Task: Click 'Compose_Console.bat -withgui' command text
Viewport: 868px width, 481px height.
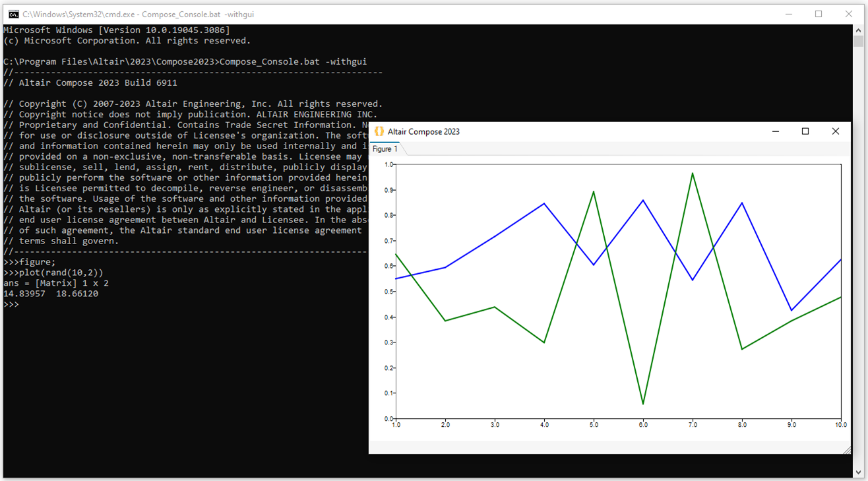Action: (293, 61)
